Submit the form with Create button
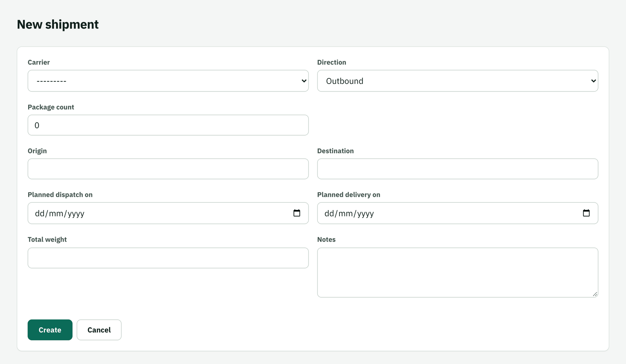626x364 pixels. pyautogui.click(x=50, y=330)
